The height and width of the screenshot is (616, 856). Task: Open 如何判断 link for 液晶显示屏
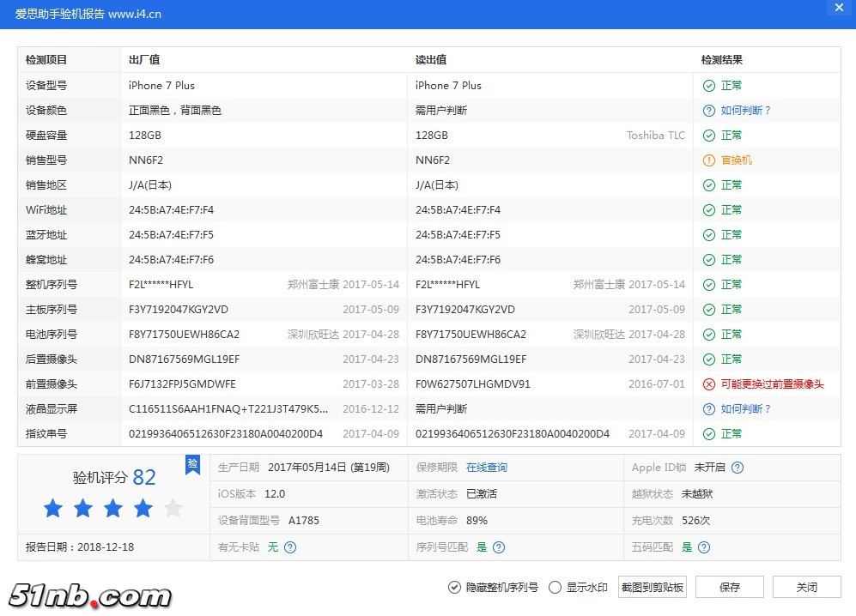click(745, 409)
